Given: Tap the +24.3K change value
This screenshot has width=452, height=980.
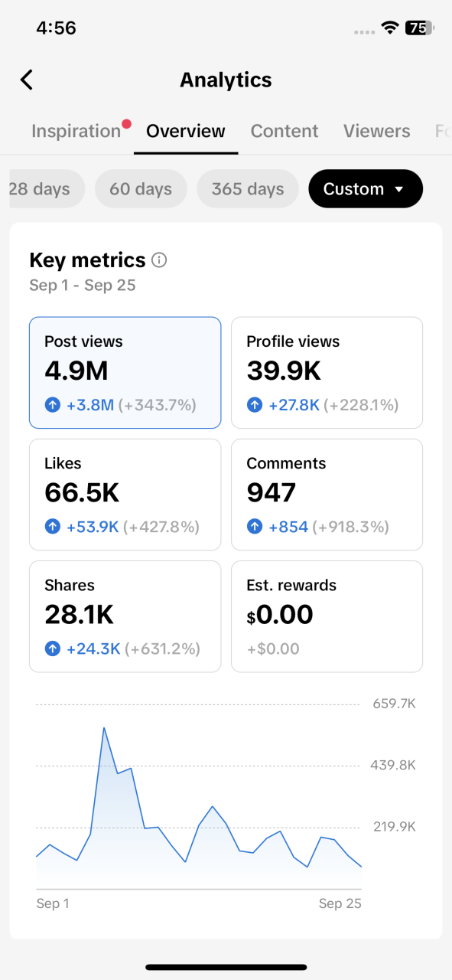Looking at the screenshot, I should (93, 648).
